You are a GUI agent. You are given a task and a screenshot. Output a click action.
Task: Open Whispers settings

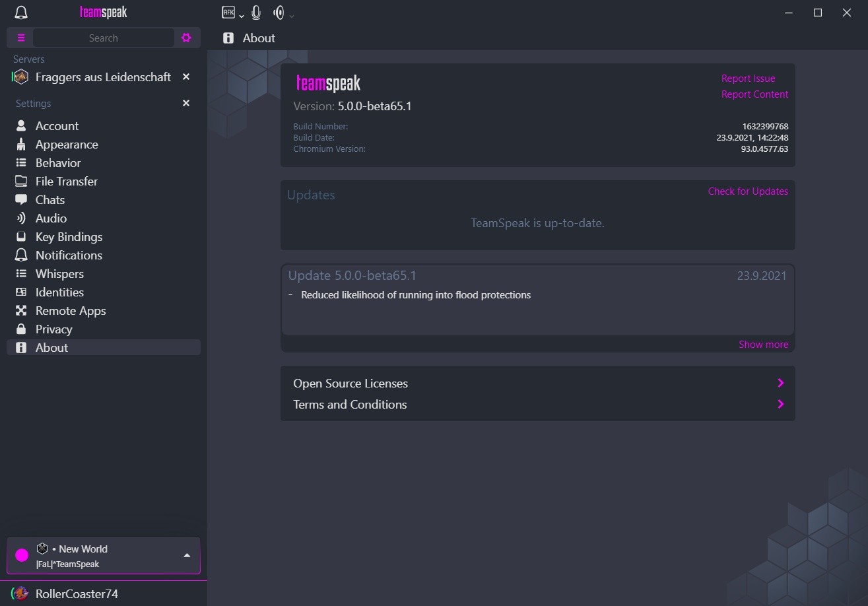click(x=104, y=273)
